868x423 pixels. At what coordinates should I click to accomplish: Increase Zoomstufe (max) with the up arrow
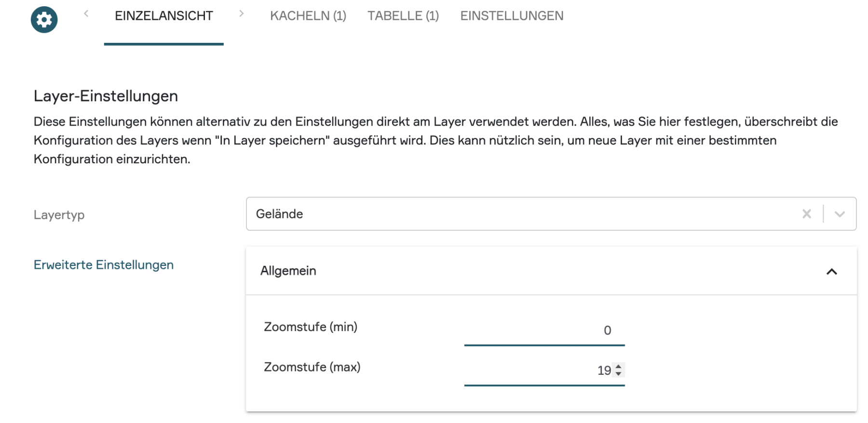coord(619,367)
